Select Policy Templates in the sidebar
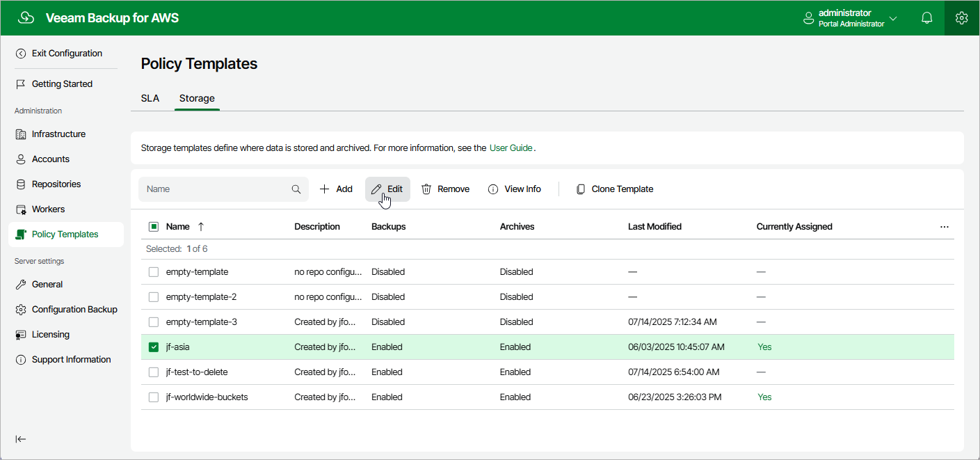This screenshot has width=980, height=460. click(x=64, y=234)
